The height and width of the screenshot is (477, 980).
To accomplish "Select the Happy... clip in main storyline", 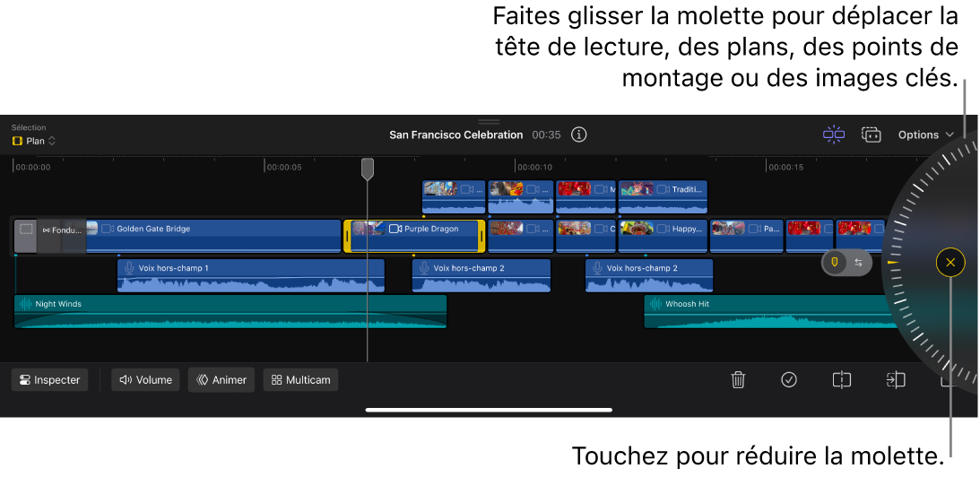I will 663,236.
